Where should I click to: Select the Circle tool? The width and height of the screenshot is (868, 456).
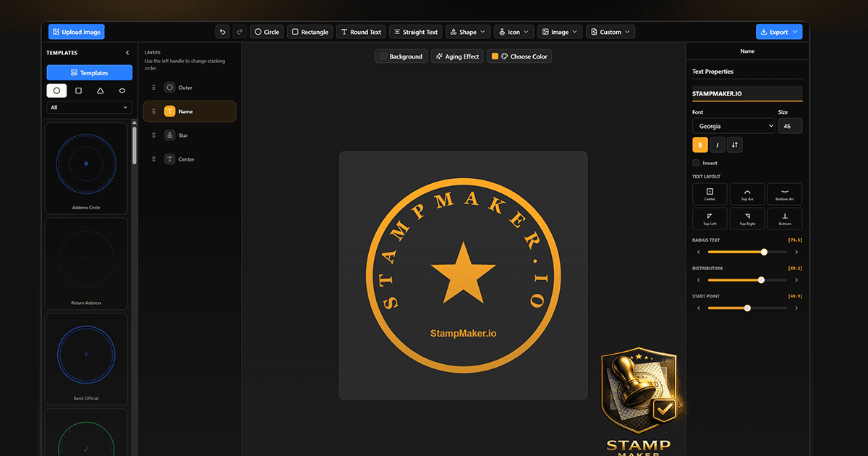tap(266, 31)
